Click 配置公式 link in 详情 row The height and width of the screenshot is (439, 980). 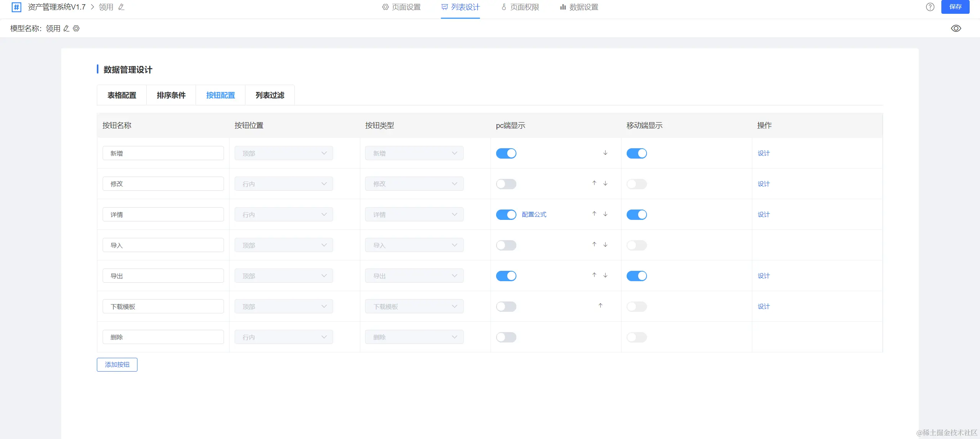pos(534,215)
